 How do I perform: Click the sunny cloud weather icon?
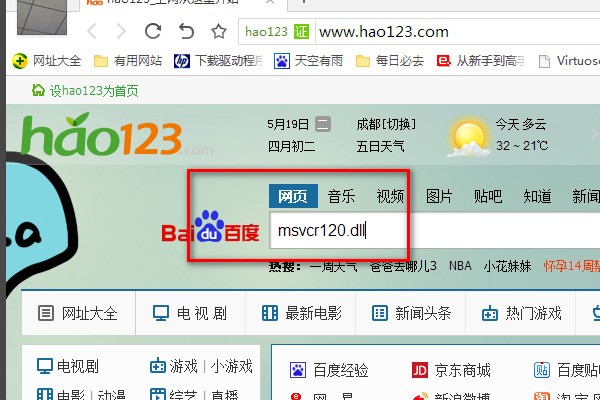click(x=467, y=136)
